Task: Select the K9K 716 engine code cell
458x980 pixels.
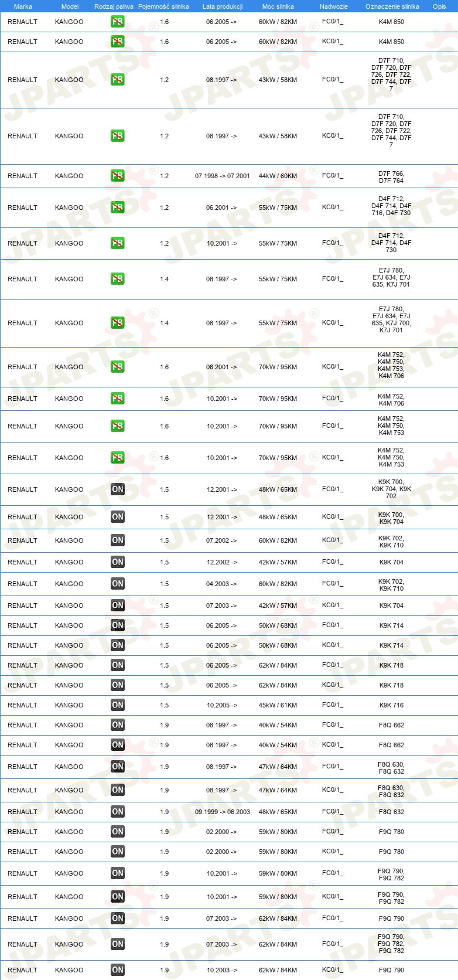Action: pyautogui.click(x=391, y=705)
